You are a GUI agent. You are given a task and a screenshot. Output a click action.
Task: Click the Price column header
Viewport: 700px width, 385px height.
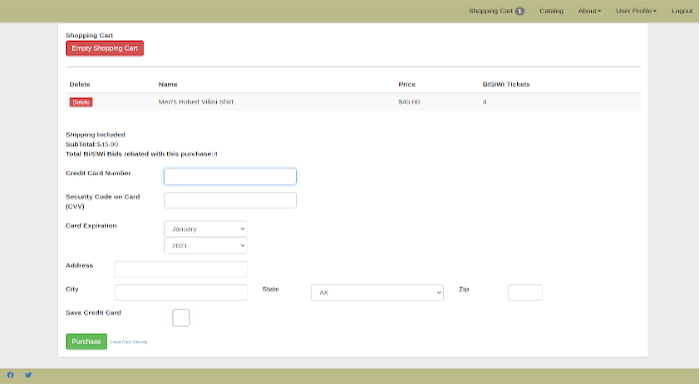click(407, 84)
